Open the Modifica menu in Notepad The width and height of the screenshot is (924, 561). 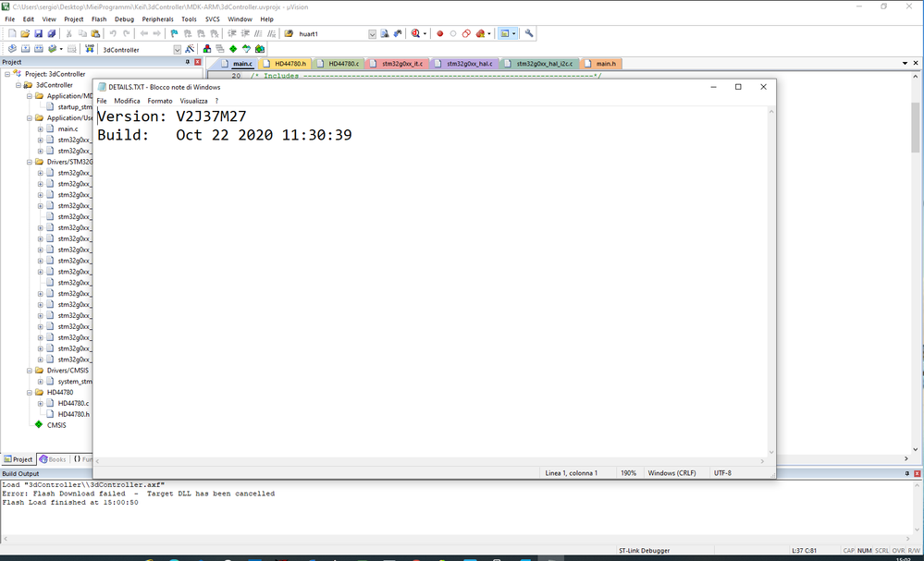click(127, 102)
